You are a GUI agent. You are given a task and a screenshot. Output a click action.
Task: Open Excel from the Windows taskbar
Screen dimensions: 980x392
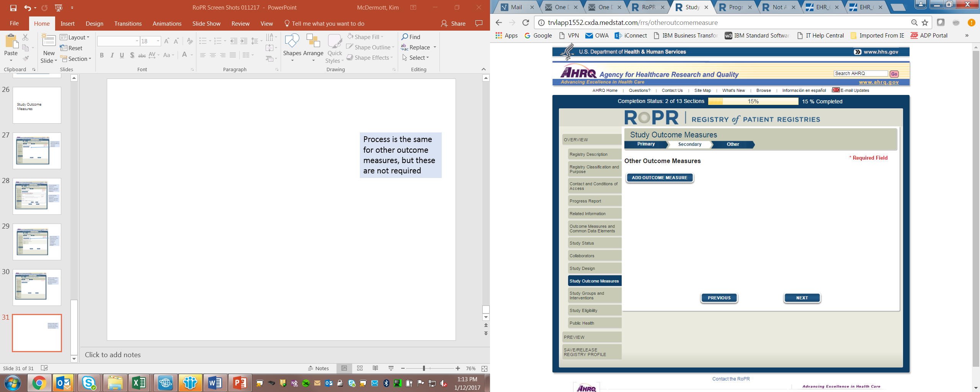pyautogui.click(x=139, y=382)
